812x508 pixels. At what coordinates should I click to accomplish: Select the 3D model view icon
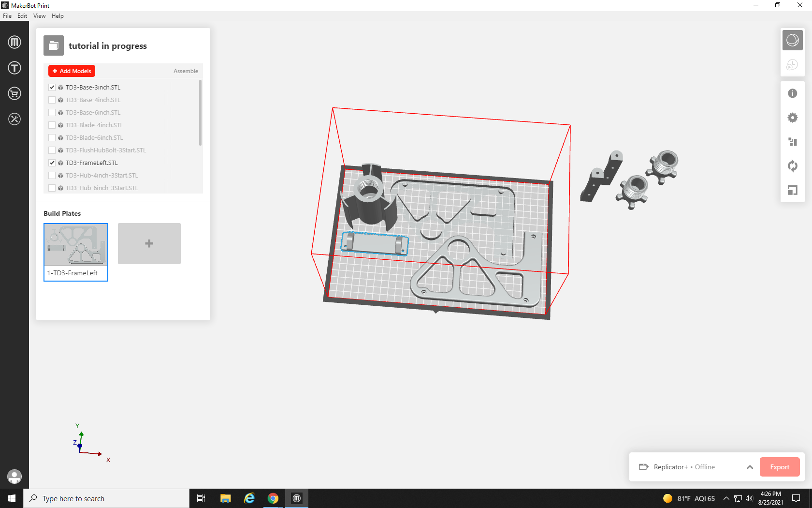pyautogui.click(x=793, y=40)
